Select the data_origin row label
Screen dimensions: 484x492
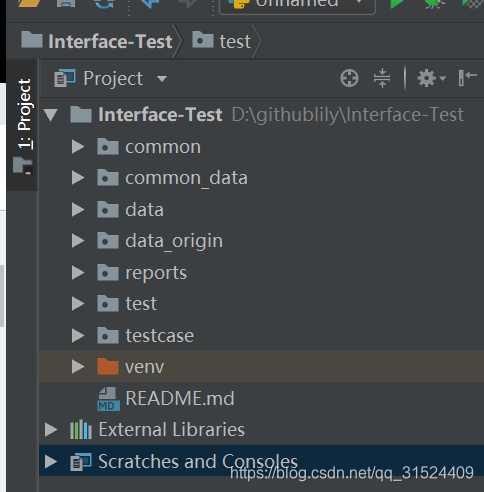(174, 241)
